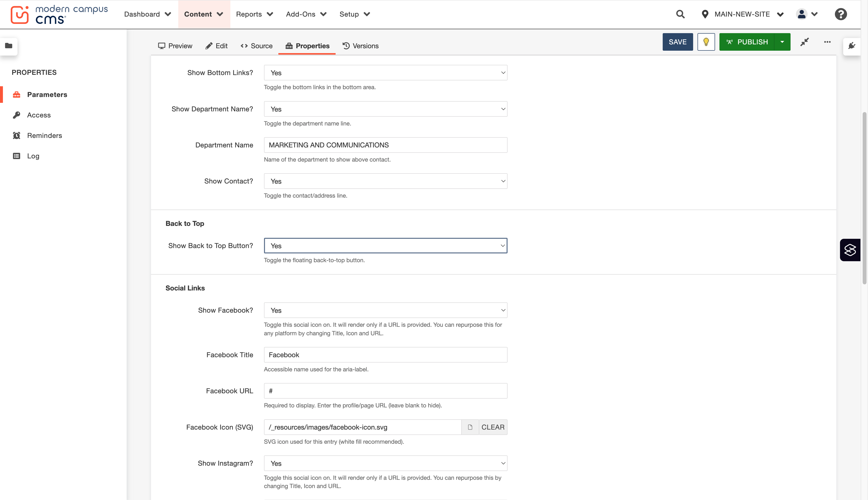Open the Show Contact dropdown

[x=386, y=181]
